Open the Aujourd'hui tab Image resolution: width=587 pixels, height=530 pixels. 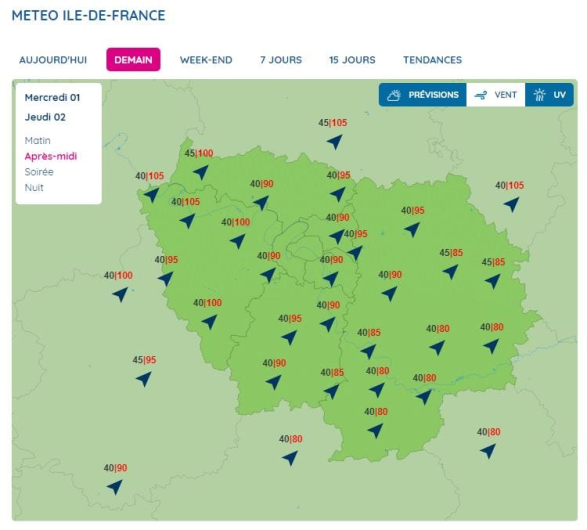click(x=53, y=60)
